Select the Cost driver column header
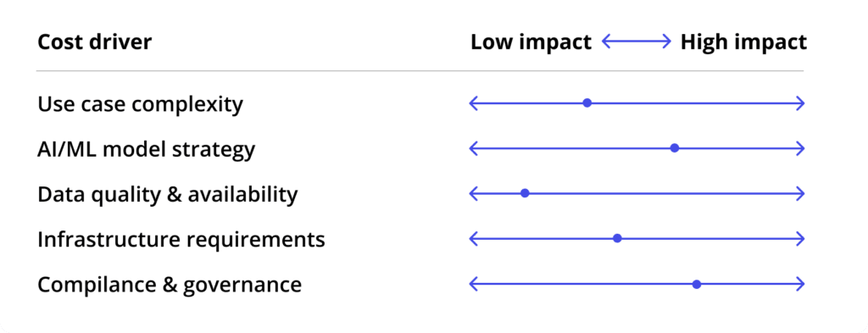This screenshot has width=868, height=333. pos(95,42)
